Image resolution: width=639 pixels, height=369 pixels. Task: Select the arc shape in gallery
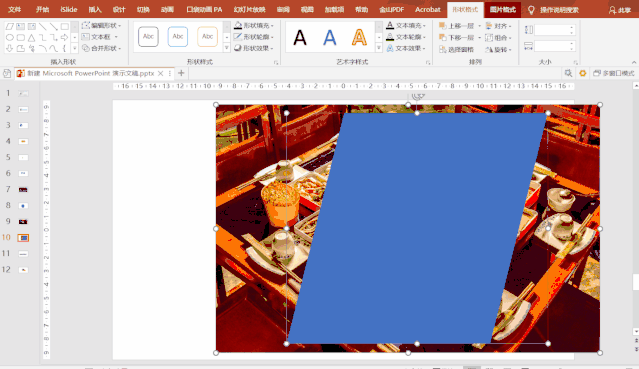click(42, 49)
